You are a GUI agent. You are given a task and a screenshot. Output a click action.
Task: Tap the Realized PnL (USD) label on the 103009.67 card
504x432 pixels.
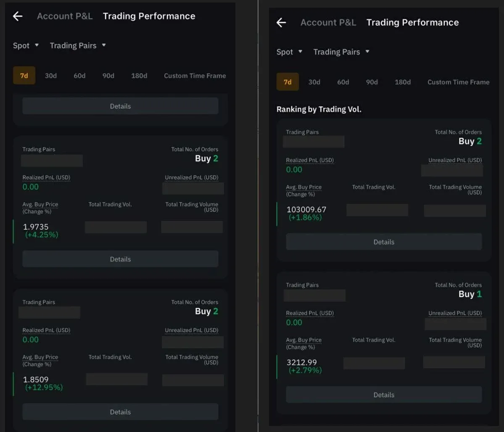tap(310, 160)
